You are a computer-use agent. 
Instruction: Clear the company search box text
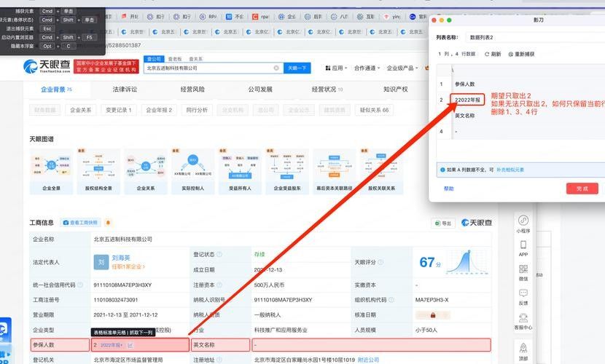pyautogui.click(x=276, y=68)
